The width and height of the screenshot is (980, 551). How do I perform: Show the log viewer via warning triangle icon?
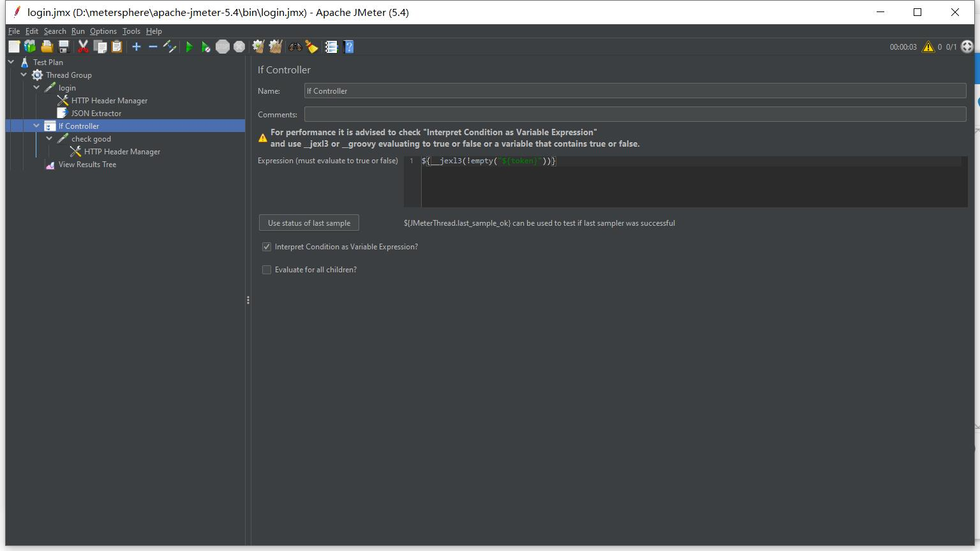928,47
